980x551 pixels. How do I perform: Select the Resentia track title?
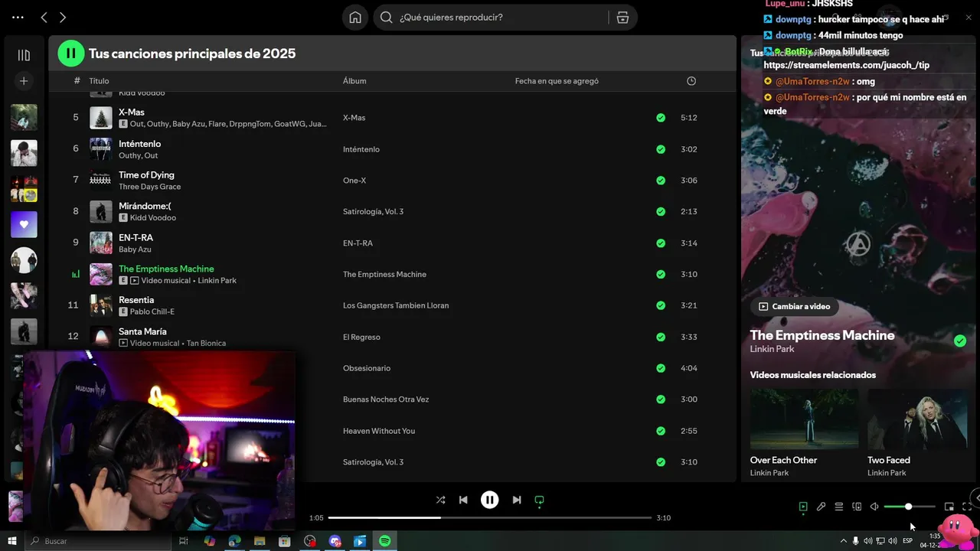(x=136, y=300)
